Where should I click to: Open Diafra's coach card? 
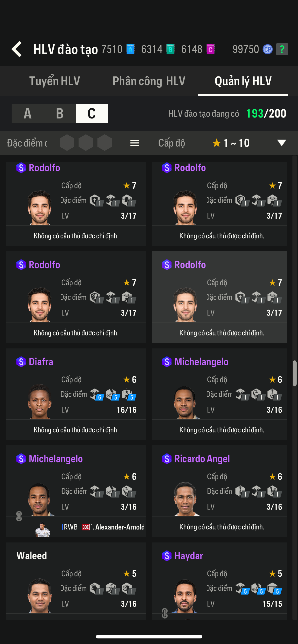click(x=76, y=394)
